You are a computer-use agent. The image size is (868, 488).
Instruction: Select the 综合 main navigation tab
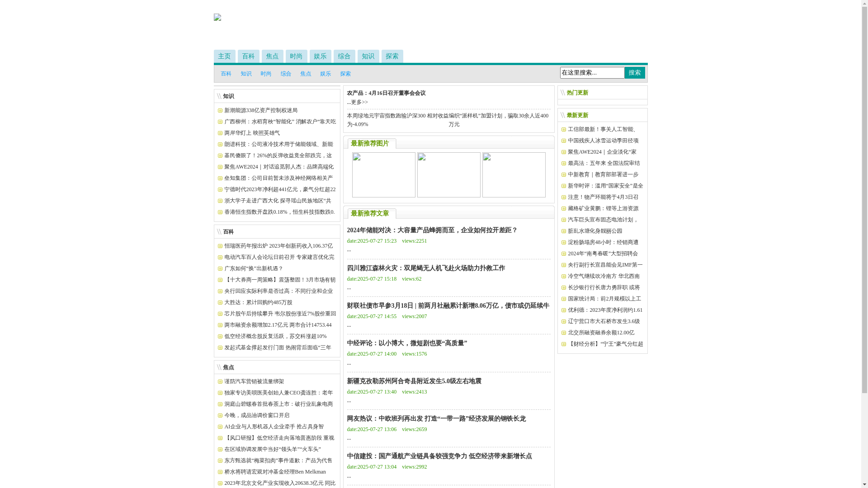pos(344,56)
